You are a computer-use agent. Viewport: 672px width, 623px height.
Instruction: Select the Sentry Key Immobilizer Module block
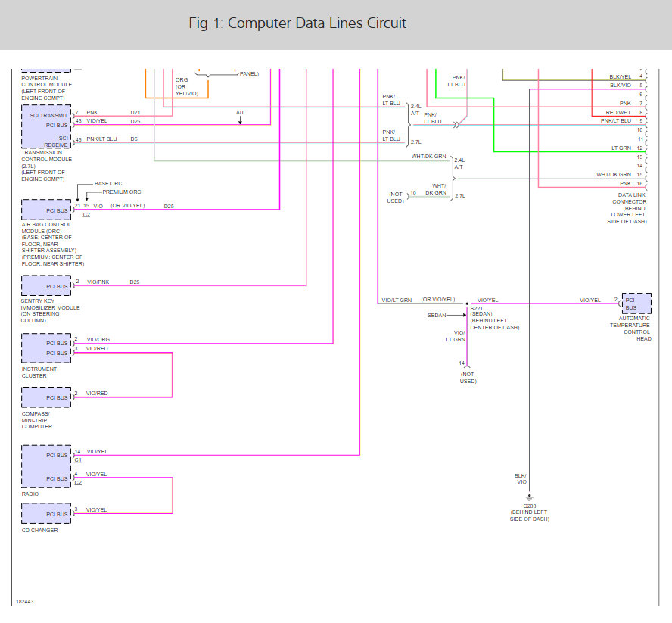click(x=46, y=285)
